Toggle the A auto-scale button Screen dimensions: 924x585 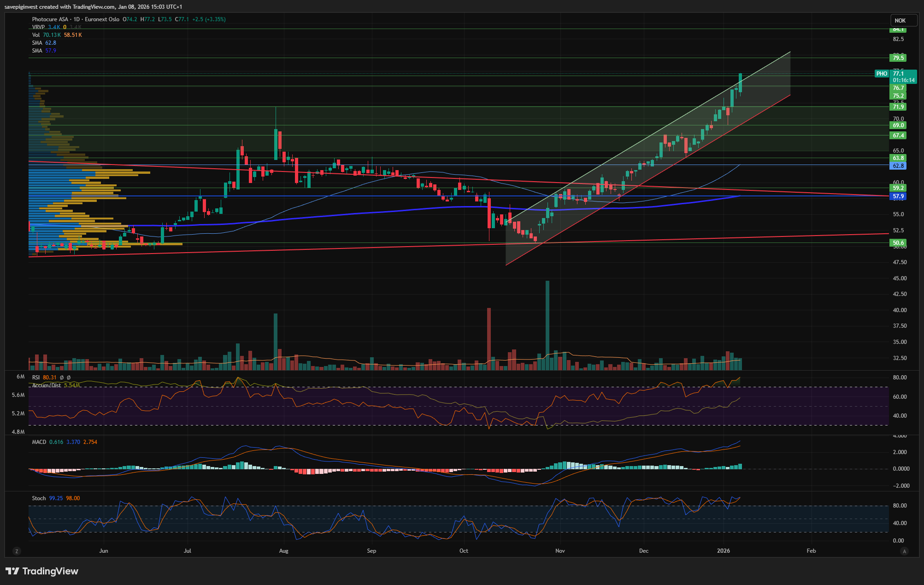[x=904, y=551]
